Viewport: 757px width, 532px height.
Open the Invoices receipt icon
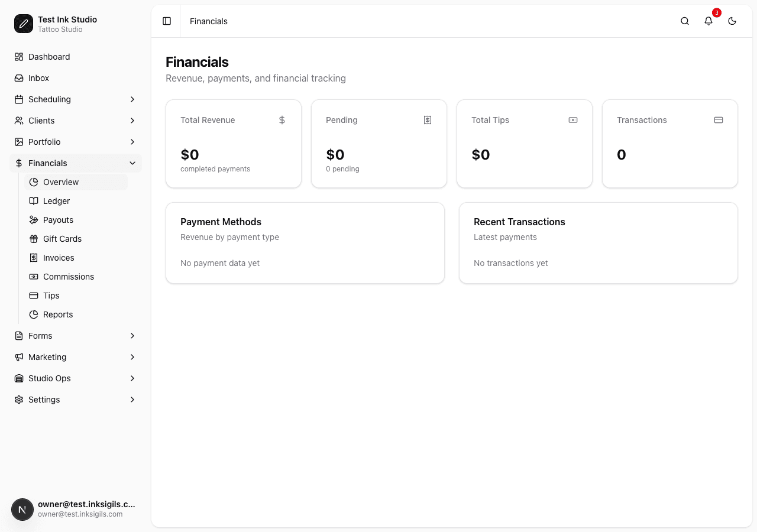coord(34,258)
